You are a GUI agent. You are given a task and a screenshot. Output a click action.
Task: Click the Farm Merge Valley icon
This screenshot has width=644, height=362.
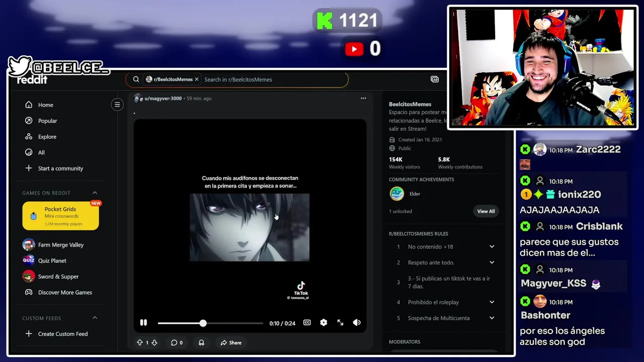(x=29, y=245)
